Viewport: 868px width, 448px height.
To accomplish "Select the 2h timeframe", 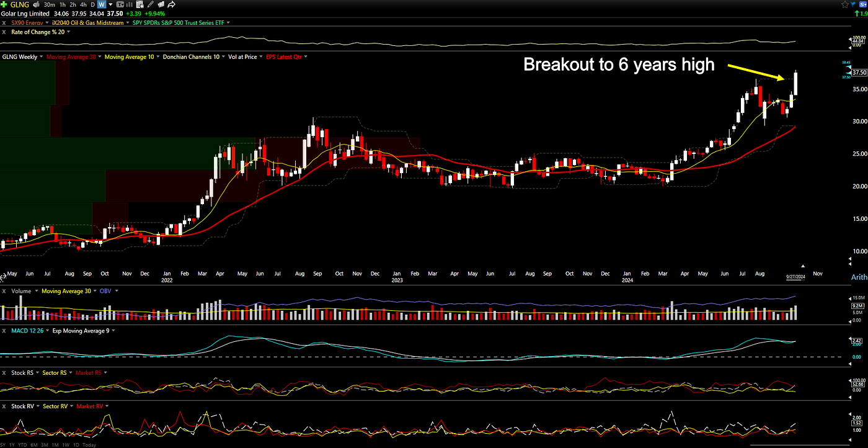I will click(73, 4).
